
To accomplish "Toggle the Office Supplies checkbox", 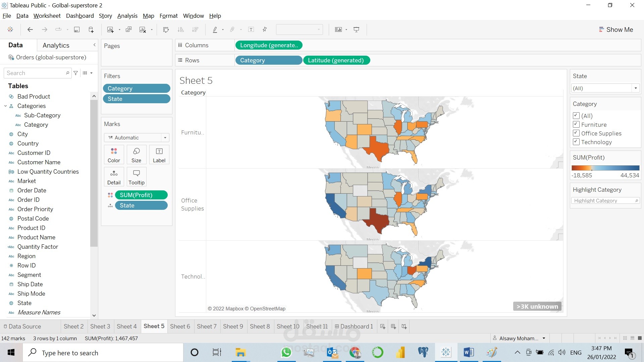I will point(576,133).
